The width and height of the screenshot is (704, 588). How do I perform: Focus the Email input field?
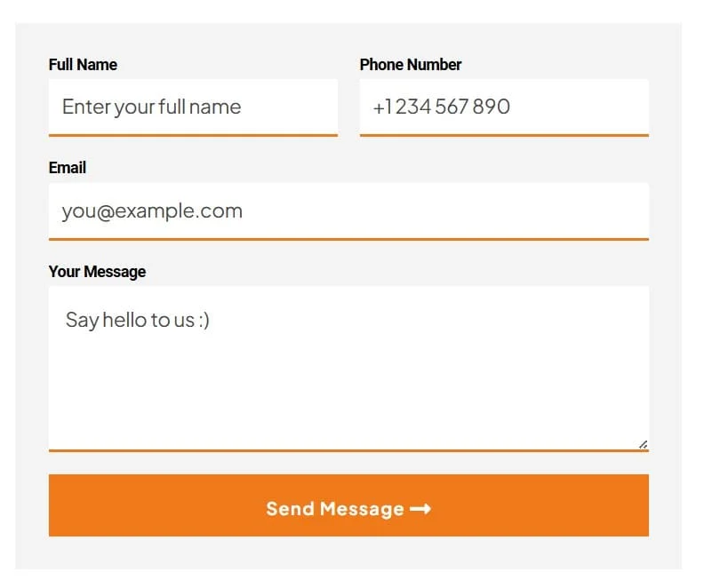pyautogui.click(x=348, y=211)
